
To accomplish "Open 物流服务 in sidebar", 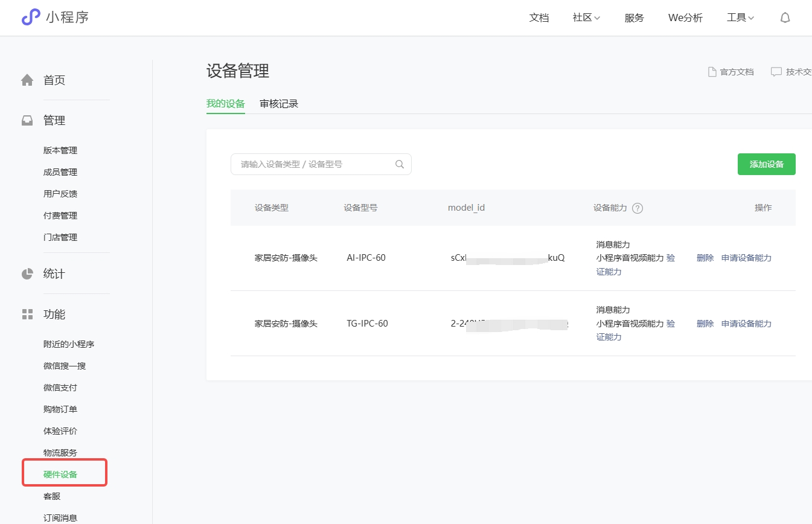I will 60,453.
